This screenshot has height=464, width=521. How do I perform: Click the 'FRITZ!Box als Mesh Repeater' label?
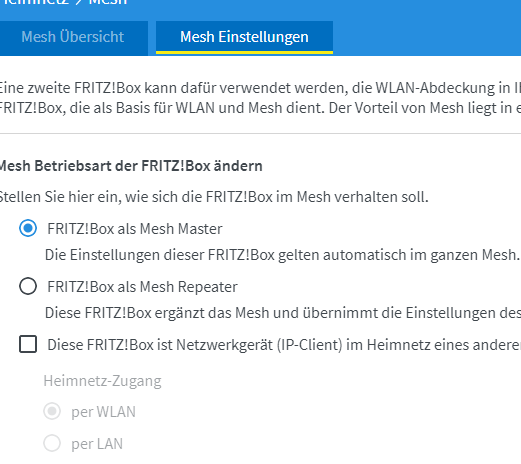click(x=142, y=287)
